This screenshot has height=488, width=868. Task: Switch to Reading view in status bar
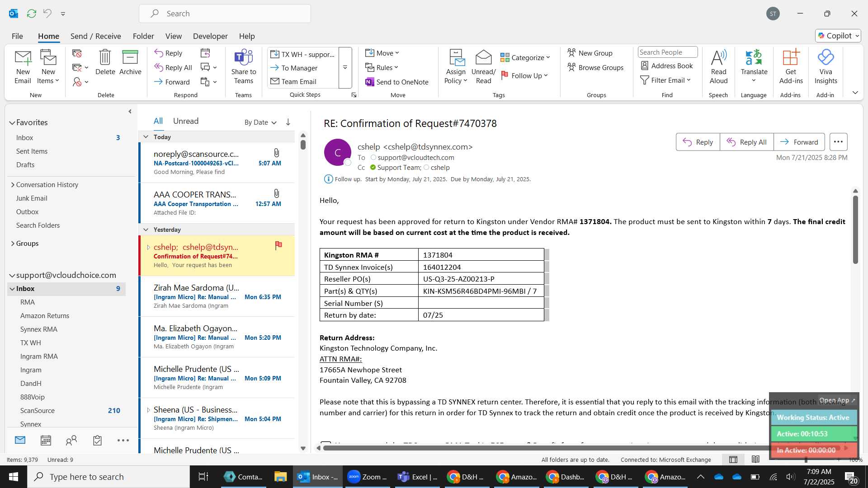755,460
